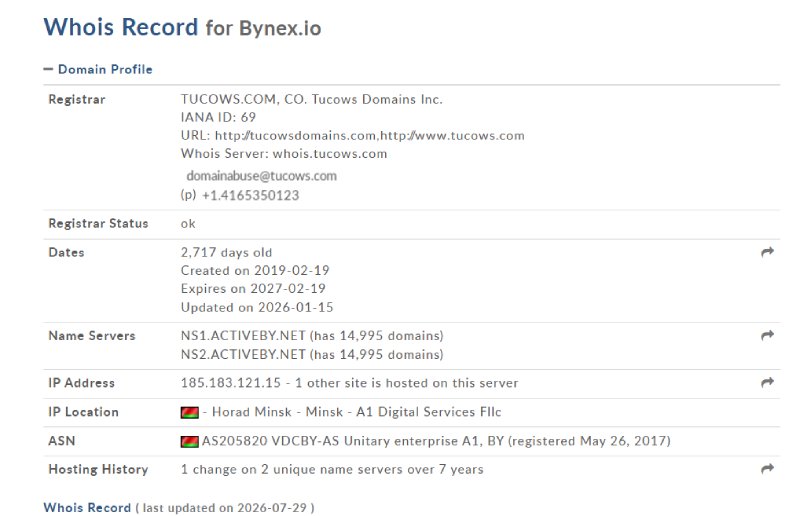Open share arrow in Name Servers row
Viewport: 800px width, 516px height.
click(767, 335)
